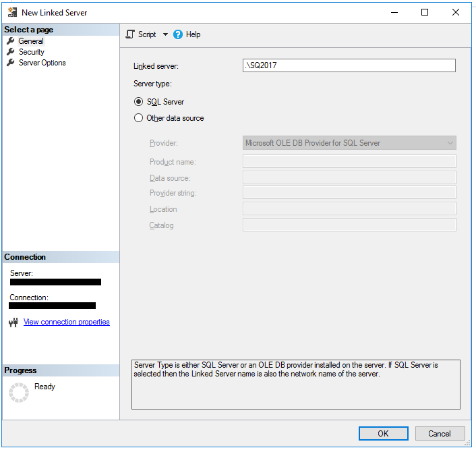Click the wrench icon beside Server Options

[x=11, y=63]
